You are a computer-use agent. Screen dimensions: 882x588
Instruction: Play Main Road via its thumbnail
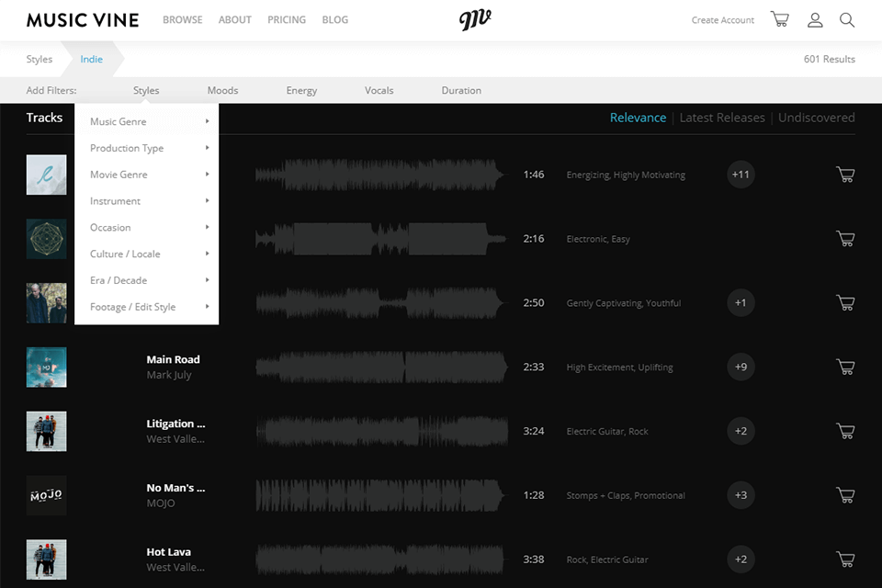point(46,367)
